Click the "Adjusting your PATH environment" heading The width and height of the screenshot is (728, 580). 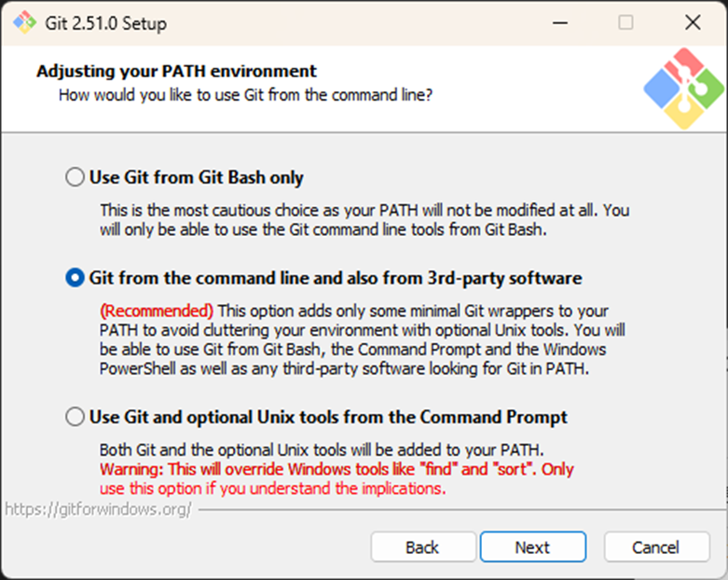176,71
